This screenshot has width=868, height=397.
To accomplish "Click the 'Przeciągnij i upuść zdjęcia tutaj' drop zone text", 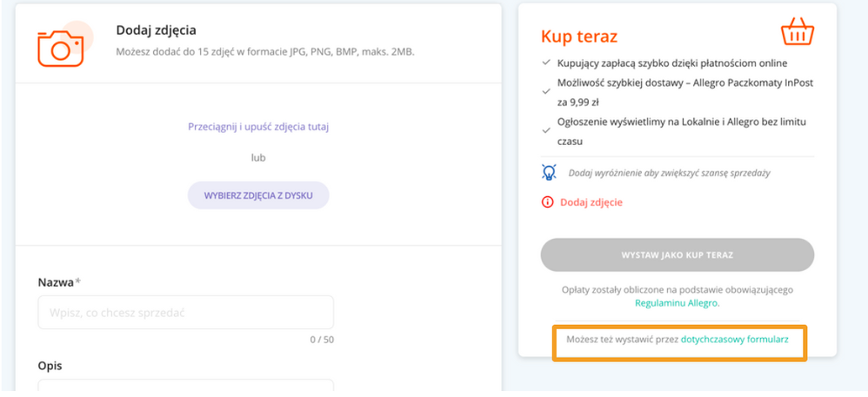I will tap(258, 127).
